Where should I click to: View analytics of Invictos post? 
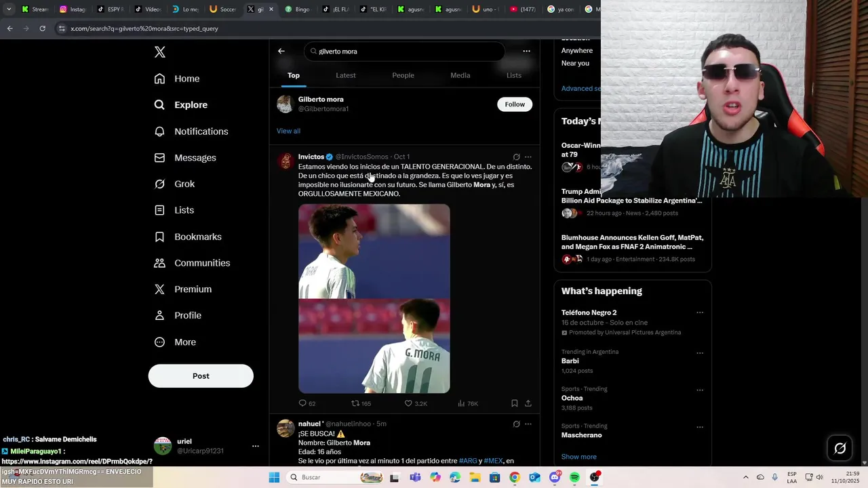468,403
